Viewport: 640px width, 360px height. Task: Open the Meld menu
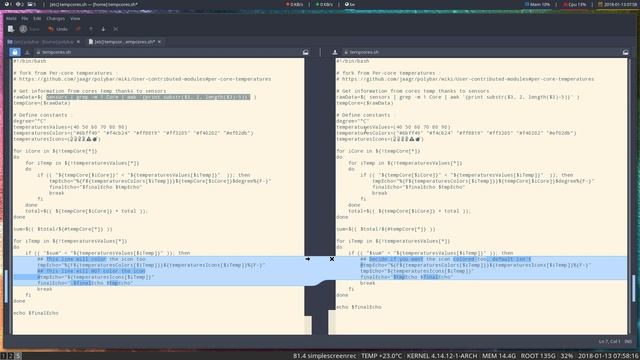pos(11,18)
